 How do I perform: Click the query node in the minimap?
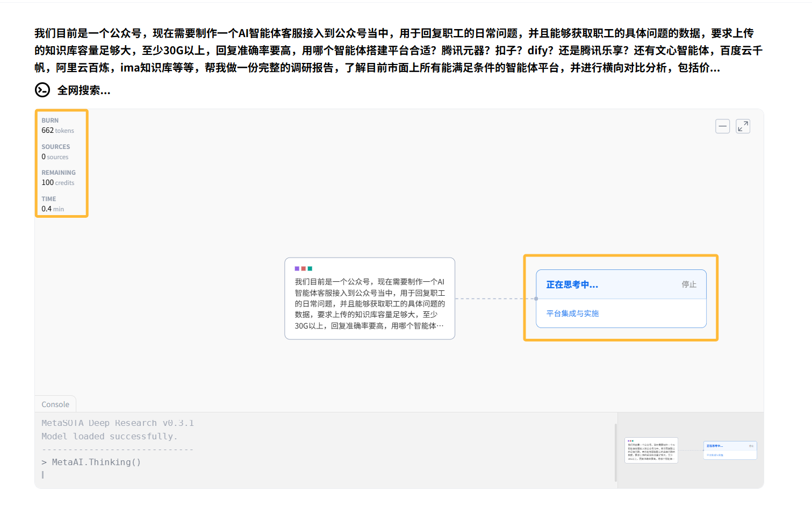(x=651, y=451)
